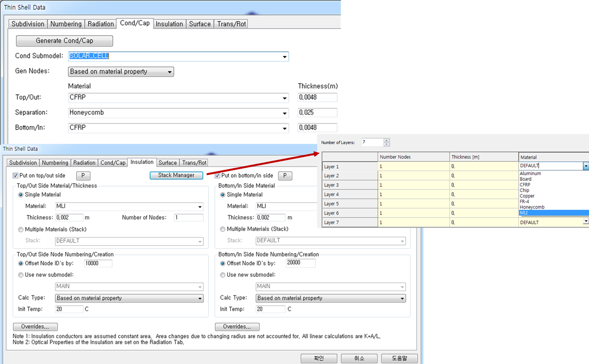Switch to Radiation tab in upper window

101,24
